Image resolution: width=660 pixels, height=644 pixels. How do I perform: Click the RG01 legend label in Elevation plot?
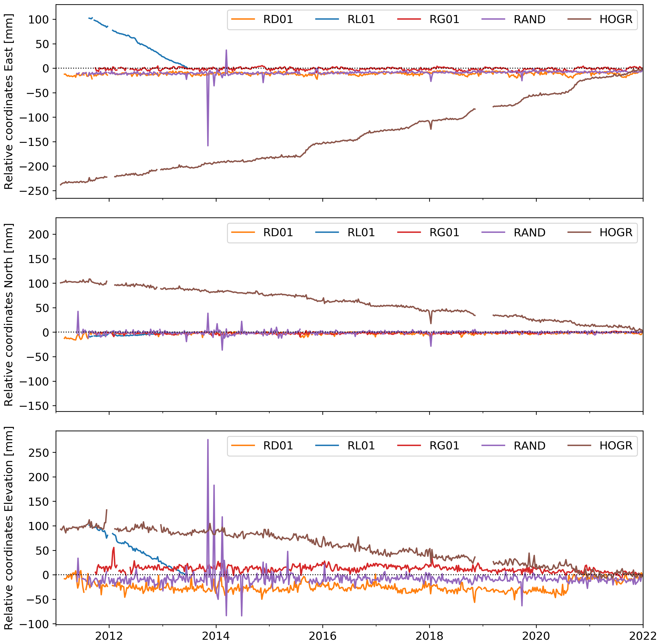[444, 445]
